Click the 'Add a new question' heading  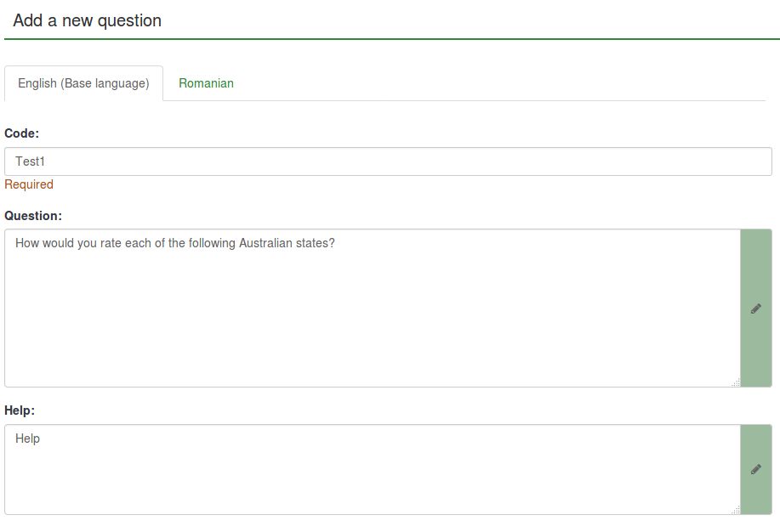87,20
